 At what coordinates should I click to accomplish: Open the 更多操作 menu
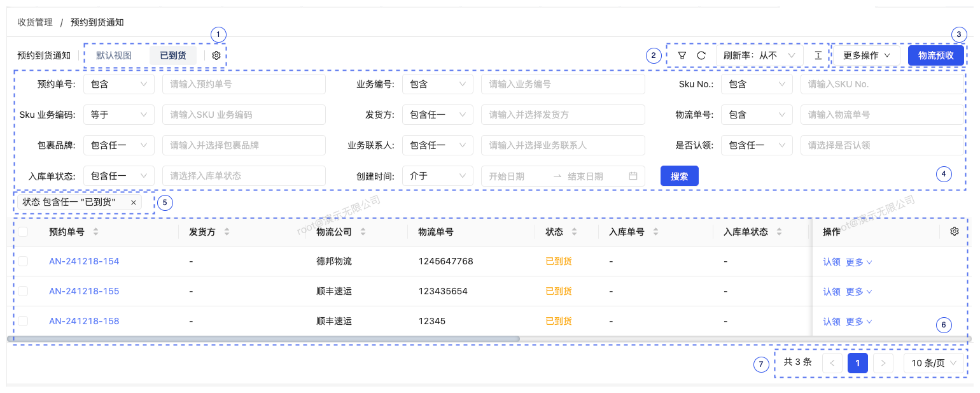pos(866,55)
